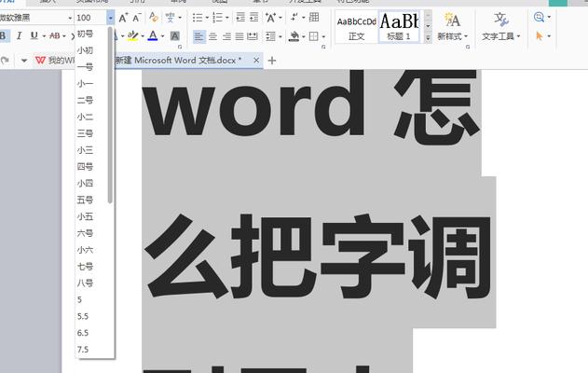Click the redo arrow icon

pos(5,60)
